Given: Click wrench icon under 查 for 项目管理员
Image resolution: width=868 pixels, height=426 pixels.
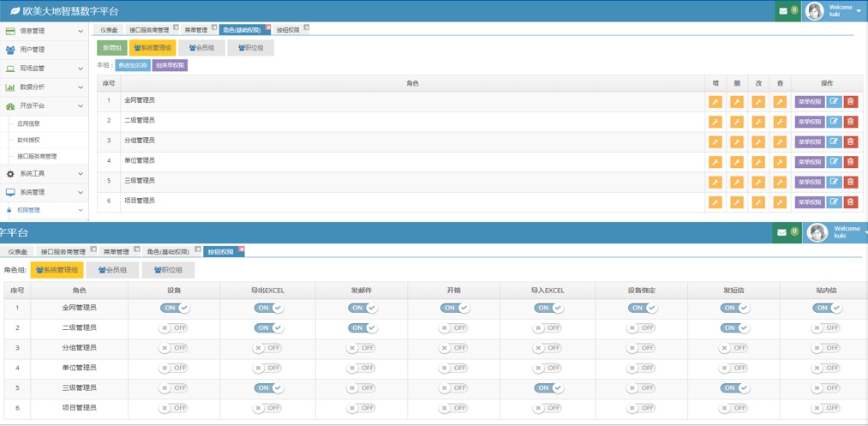Looking at the screenshot, I should tap(780, 202).
